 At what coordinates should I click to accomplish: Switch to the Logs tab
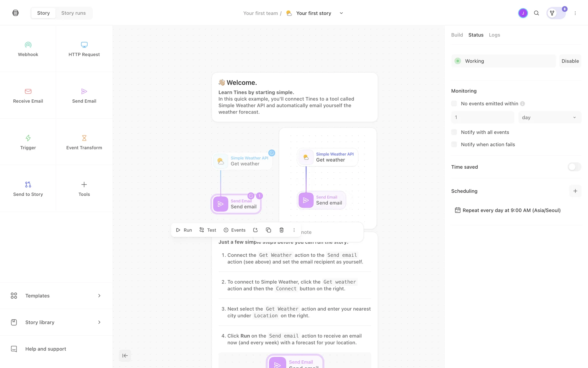(x=494, y=35)
